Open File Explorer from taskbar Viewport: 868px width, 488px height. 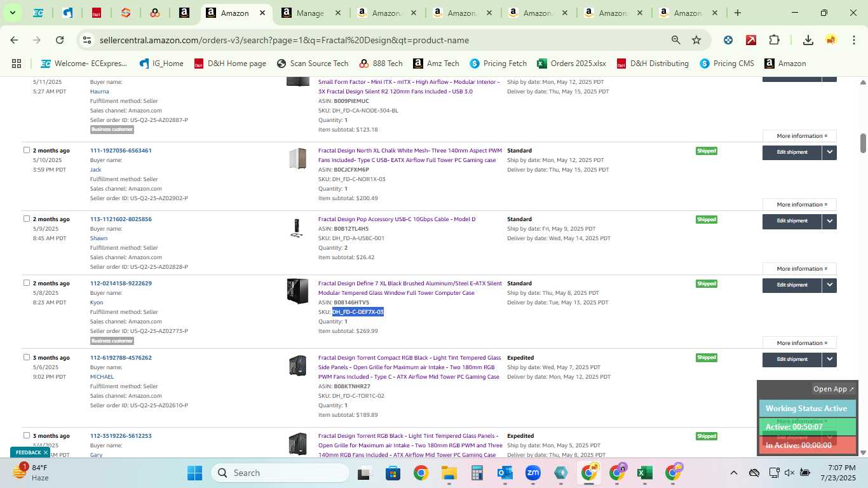449,473
